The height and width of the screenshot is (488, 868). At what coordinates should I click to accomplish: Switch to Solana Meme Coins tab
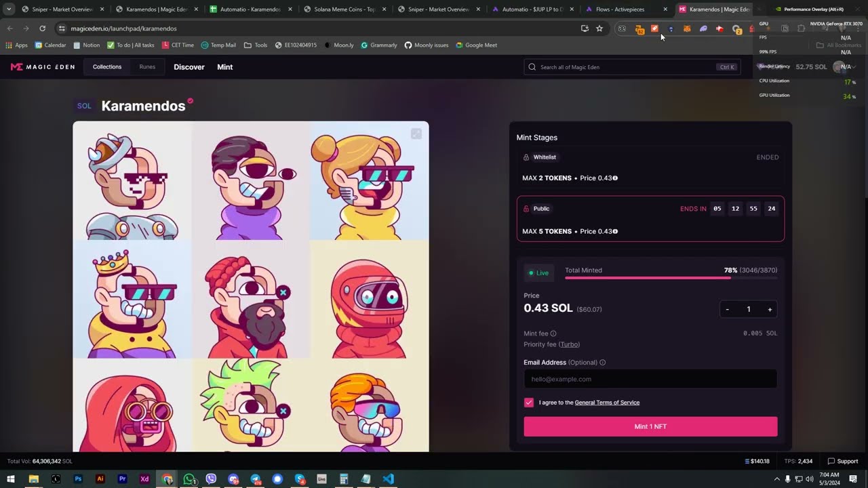click(x=344, y=9)
